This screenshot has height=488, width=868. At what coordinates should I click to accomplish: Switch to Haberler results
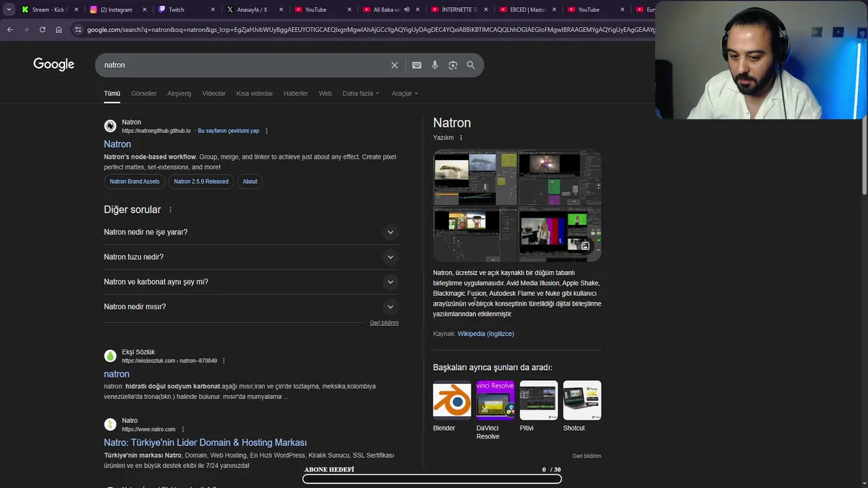click(x=296, y=94)
